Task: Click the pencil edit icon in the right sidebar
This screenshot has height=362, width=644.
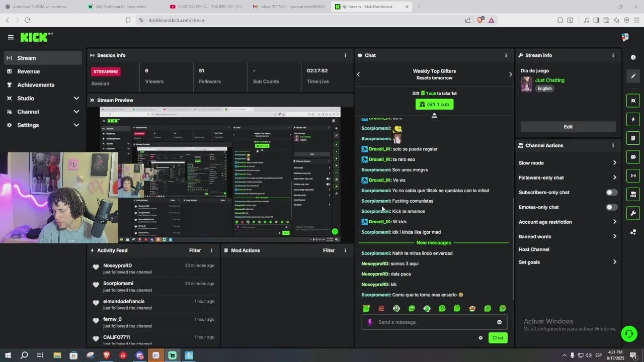Action: click(633, 76)
